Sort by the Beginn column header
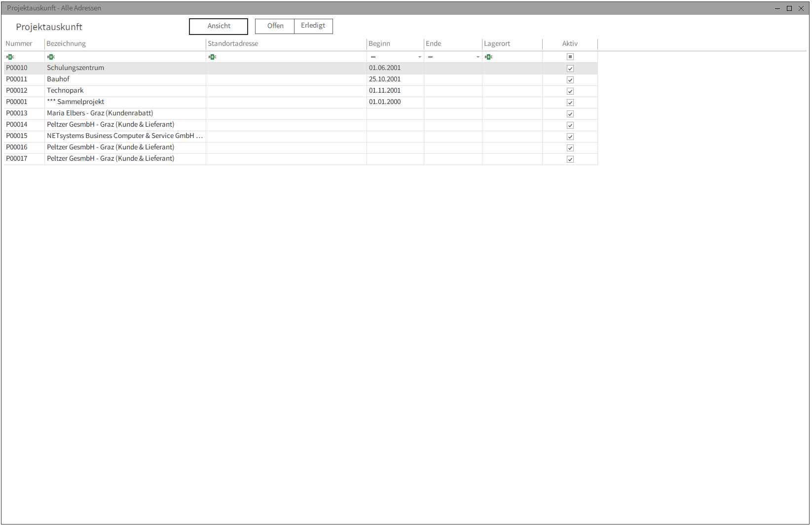 [x=395, y=44]
